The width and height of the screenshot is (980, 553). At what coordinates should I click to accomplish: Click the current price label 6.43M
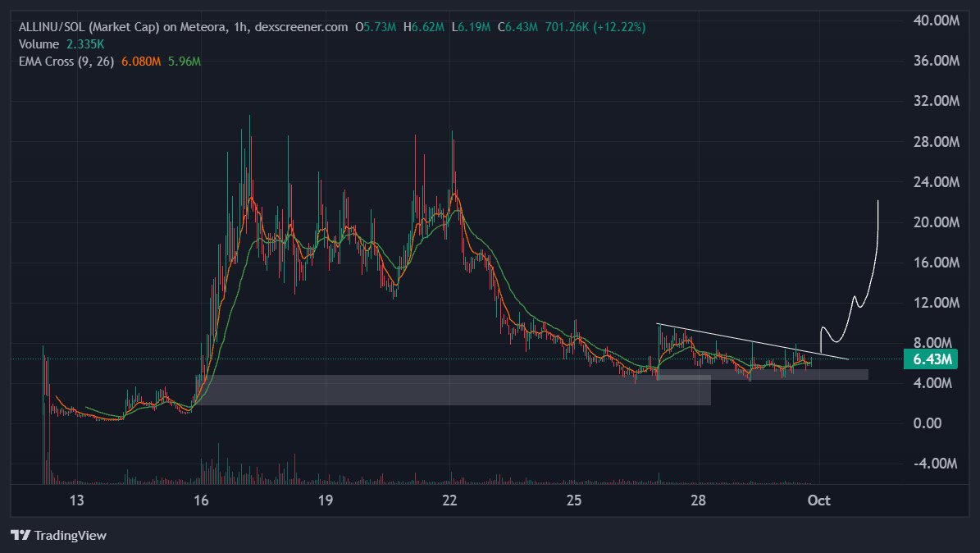tap(931, 359)
